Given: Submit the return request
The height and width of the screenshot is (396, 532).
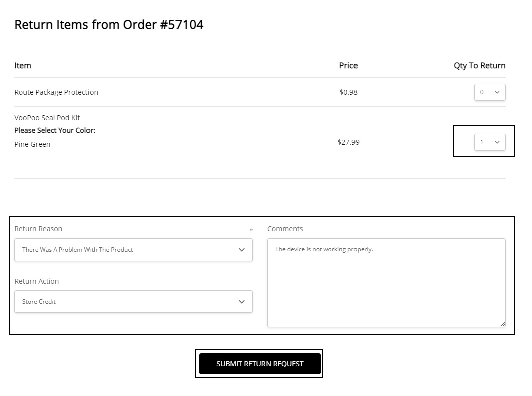Looking at the screenshot, I should point(259,364).
